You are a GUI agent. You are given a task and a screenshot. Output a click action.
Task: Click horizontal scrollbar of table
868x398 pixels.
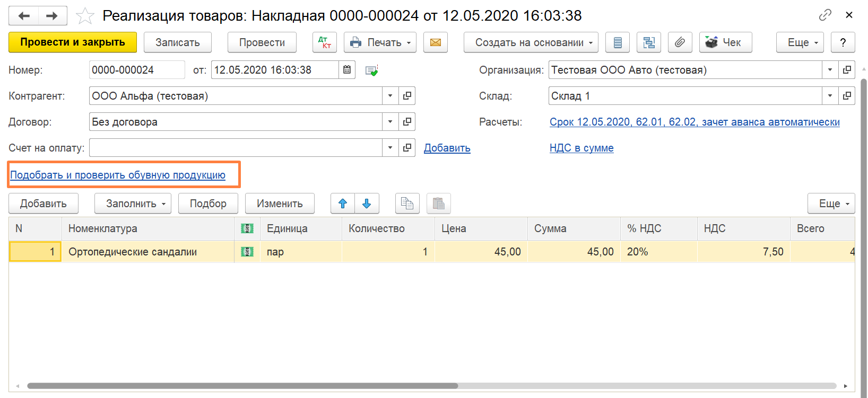(x=242, y=386)
